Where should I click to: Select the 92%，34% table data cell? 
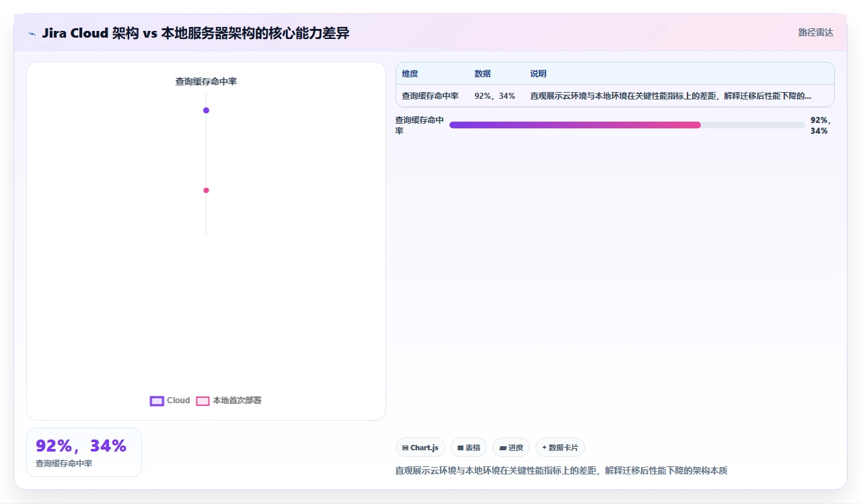[x=495, y=96]
